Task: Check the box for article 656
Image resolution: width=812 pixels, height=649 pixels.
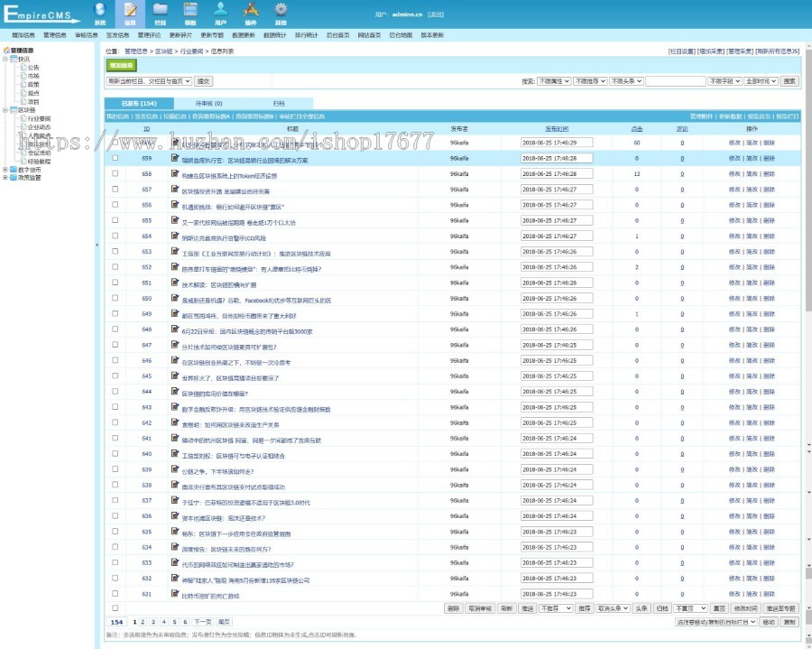Action: point(115,205)
